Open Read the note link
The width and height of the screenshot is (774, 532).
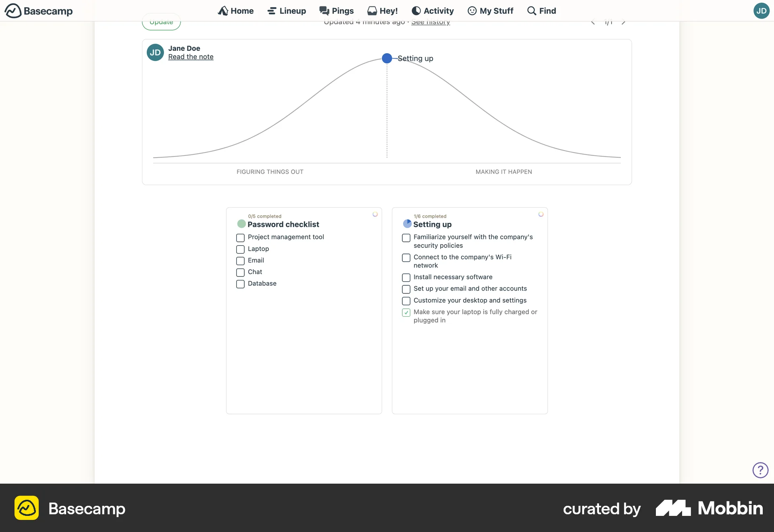[191, 57]
